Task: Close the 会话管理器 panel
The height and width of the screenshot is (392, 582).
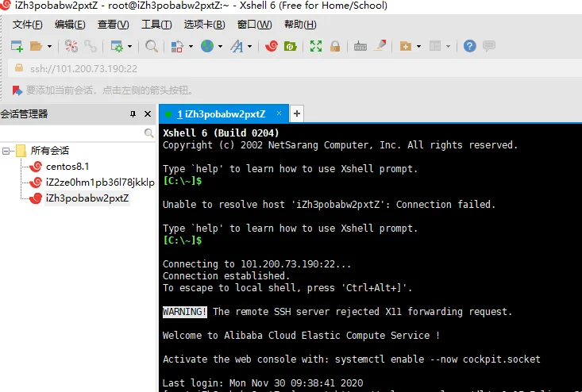Action: tap(148, 113)
